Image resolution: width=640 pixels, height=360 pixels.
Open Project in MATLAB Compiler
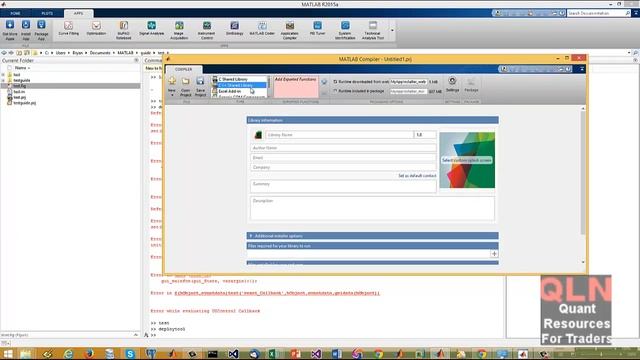186,86
